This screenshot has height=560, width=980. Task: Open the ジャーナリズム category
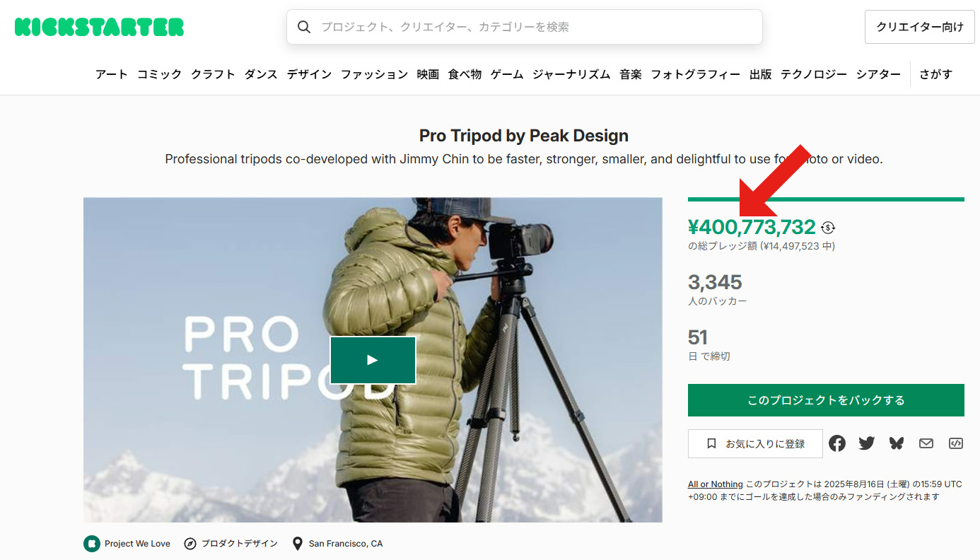click(571, 74)
